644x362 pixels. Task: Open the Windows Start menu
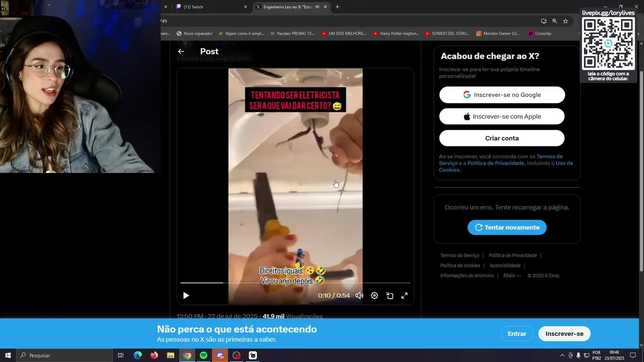point(8,355)
